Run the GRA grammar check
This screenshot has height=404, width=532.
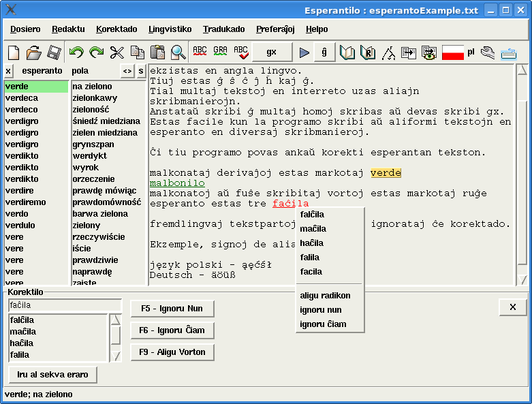point(220,52)
